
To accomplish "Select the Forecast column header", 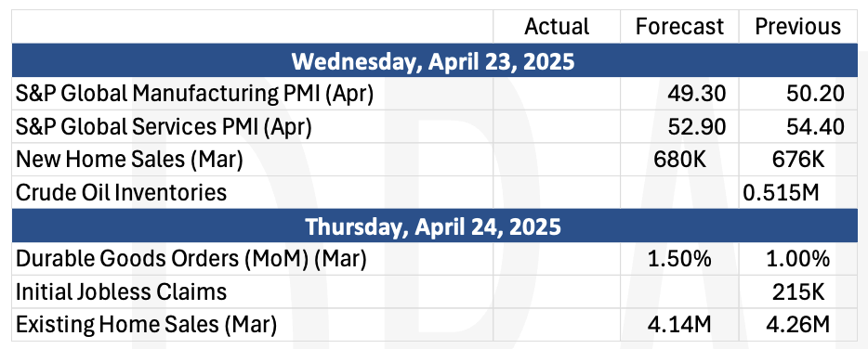I will 679,27.
